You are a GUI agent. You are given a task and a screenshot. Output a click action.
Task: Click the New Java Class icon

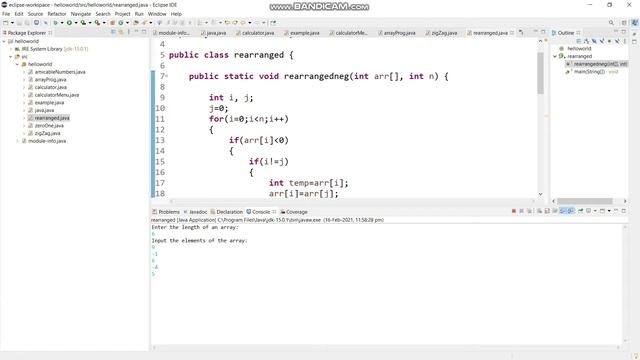pos(121,23)
